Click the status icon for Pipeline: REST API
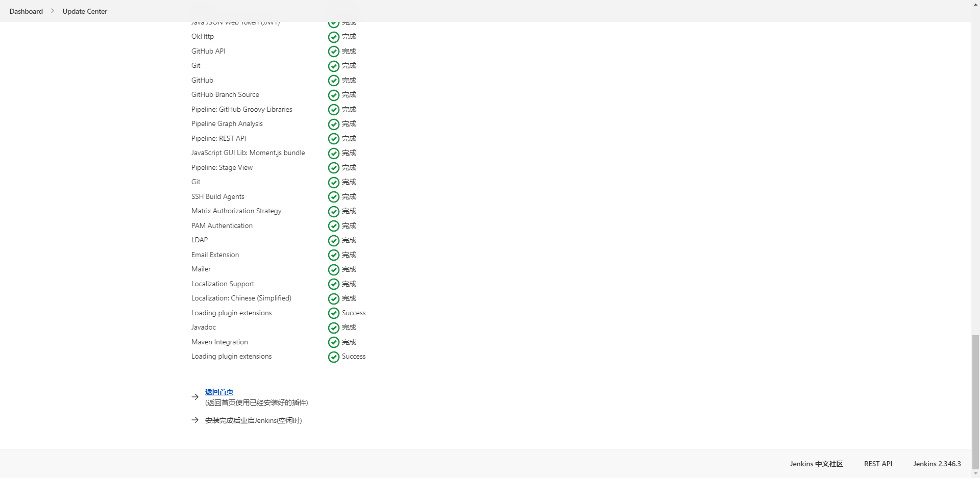 (334, 139)
